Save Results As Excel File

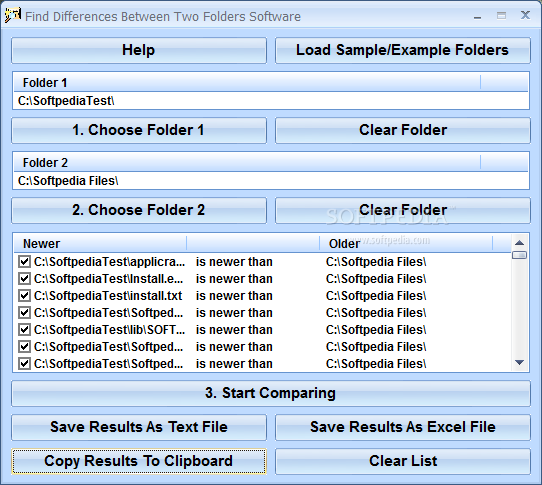coord(403,427)
